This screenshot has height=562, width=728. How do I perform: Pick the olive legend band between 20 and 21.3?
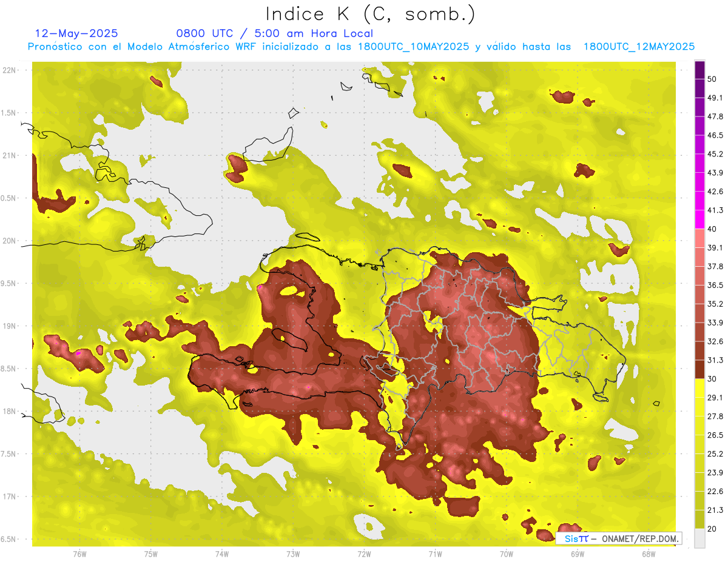coord(699,520)
